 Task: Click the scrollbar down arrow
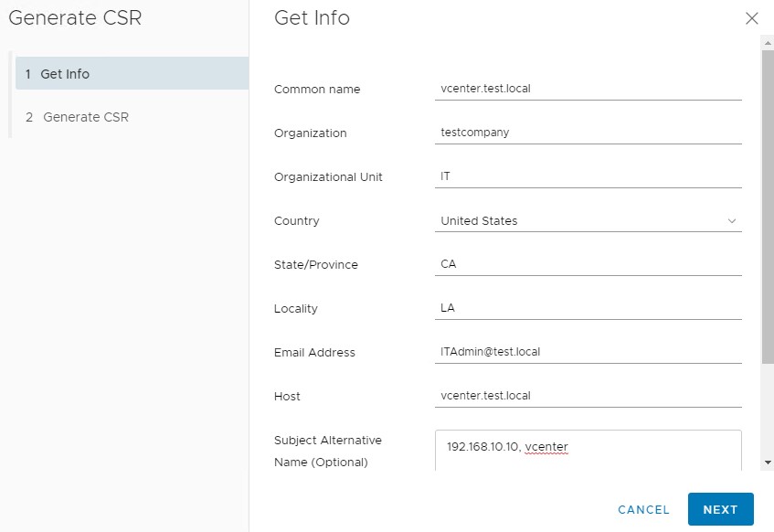tap(768, 463)
